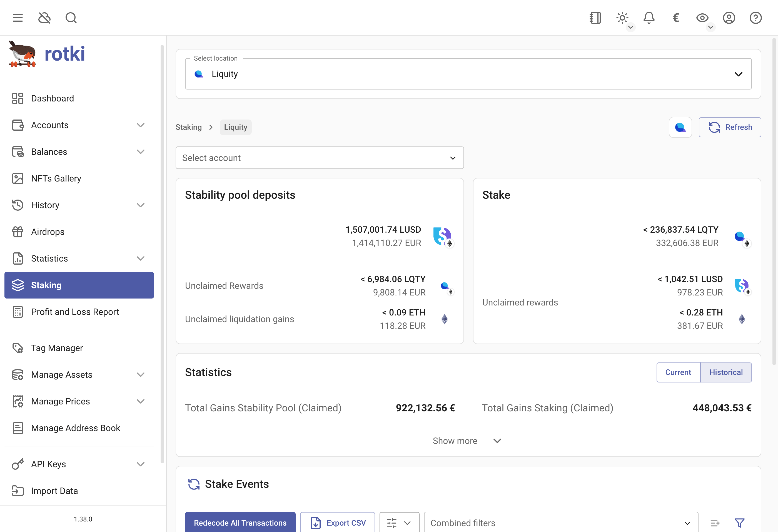This screenshot has width=778, height=532.
Task: Click the Profit and Loss calculator icon
Action: pos(18,312)
